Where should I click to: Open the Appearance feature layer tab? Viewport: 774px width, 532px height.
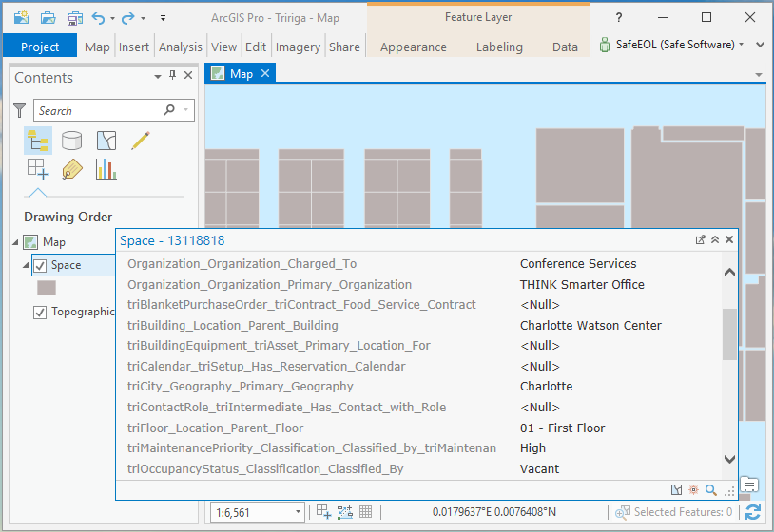coord(414,47)
